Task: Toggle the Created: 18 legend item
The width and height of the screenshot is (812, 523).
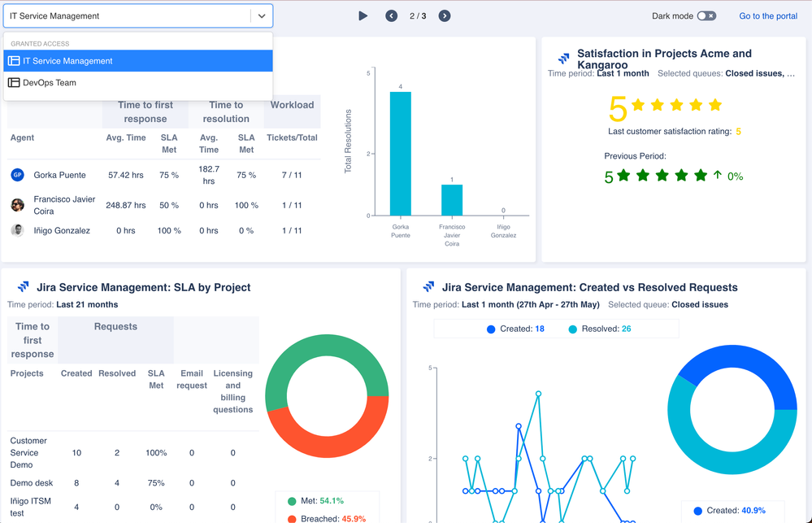Action: (515, 329)
